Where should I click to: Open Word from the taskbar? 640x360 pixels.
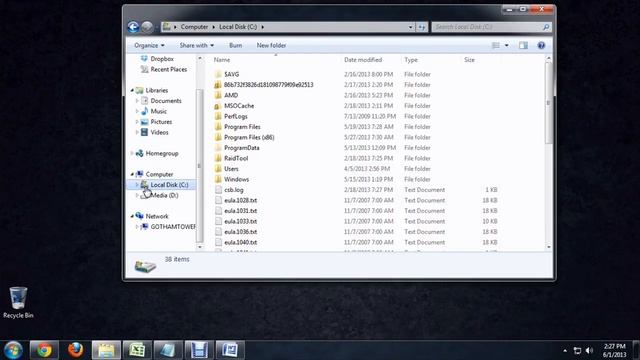(230, 350)
